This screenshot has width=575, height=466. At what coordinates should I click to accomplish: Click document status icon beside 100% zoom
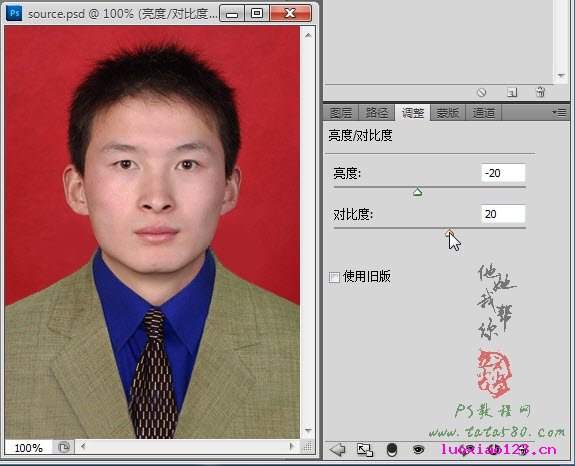coord(64,447)
